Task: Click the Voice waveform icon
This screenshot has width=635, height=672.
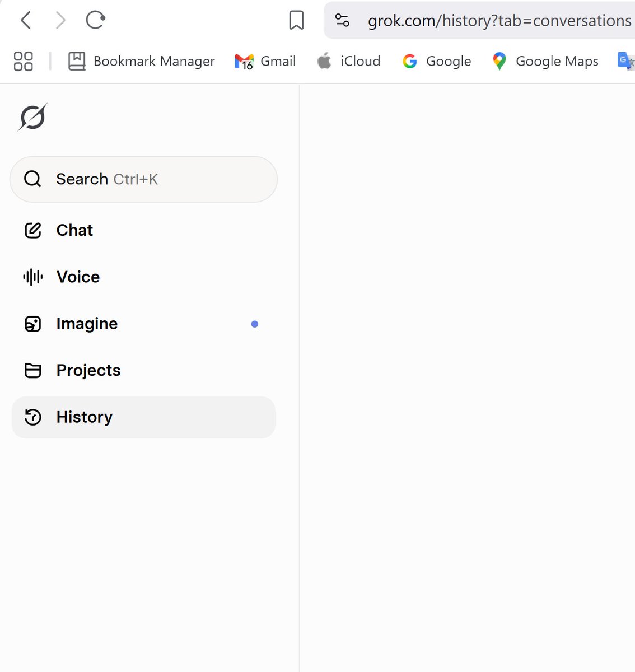Action: coord(33,277)
